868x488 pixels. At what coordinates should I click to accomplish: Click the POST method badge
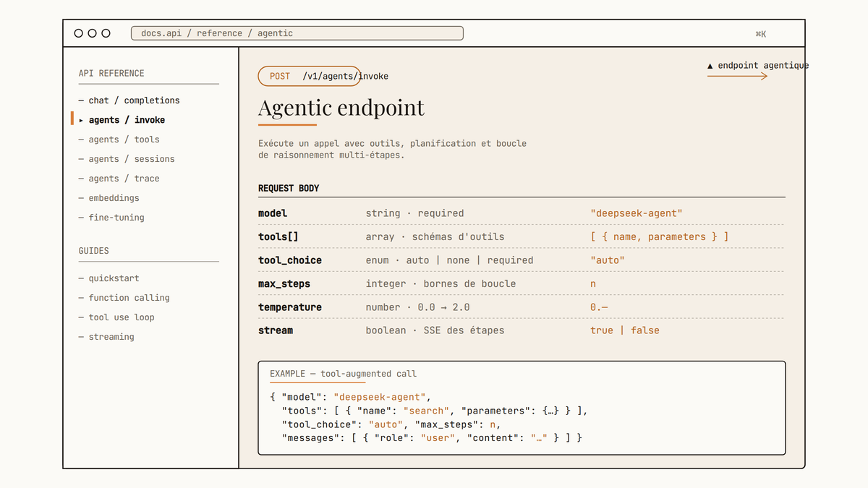click(280, 76)
